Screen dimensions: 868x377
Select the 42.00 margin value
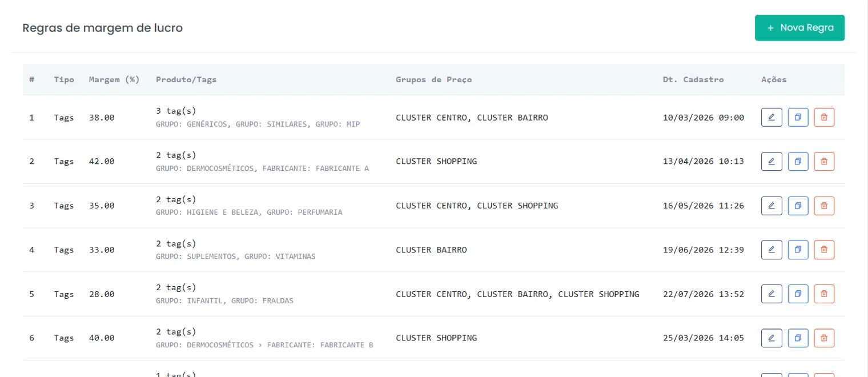(102, 162)
